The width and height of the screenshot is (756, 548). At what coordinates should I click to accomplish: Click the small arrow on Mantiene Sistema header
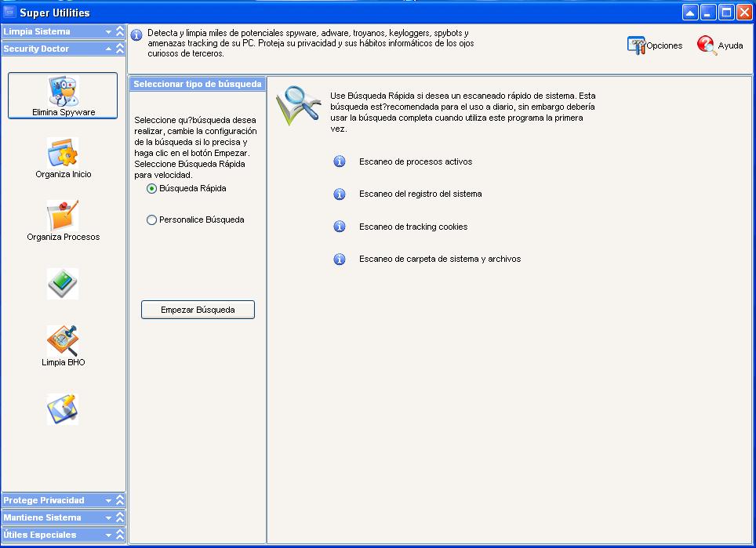click(108, 518)
